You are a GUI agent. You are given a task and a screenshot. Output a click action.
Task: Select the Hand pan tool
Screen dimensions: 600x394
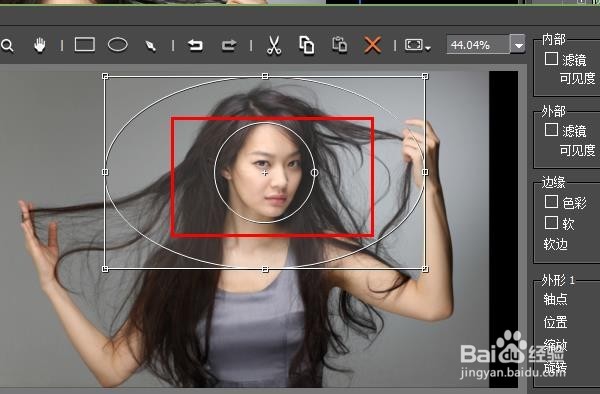[39, 45]
